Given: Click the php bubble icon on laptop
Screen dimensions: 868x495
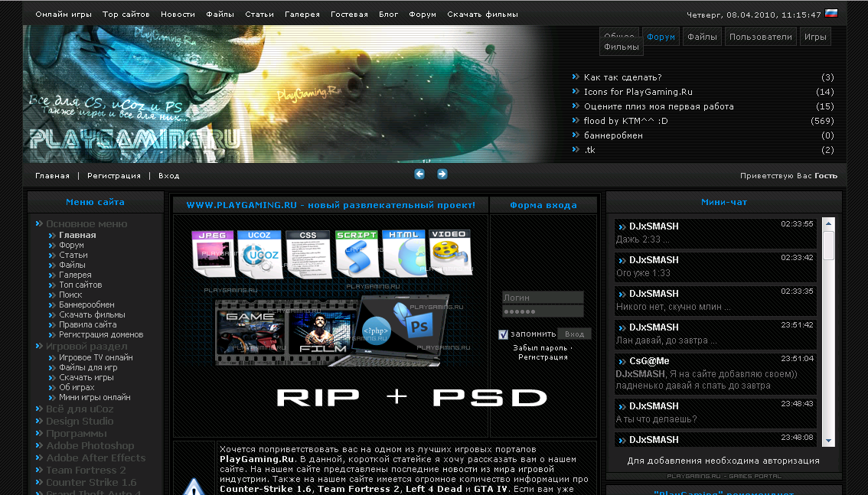Looking at the screenshot, I should [376, 331].
